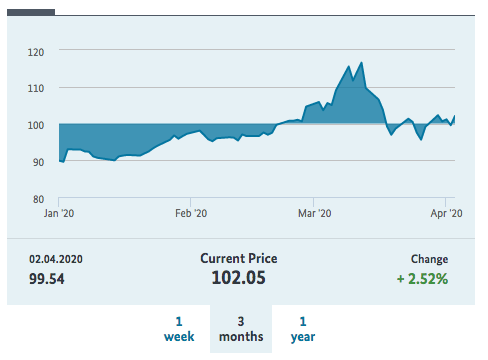Click the Current Price label
Screen dimensions: 488x360
[x=239, y=259]
